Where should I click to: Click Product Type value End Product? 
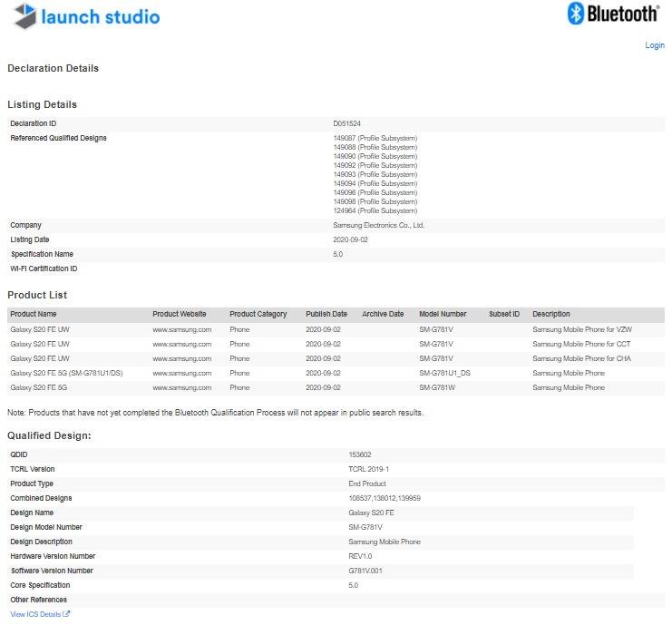pos(367,483)
